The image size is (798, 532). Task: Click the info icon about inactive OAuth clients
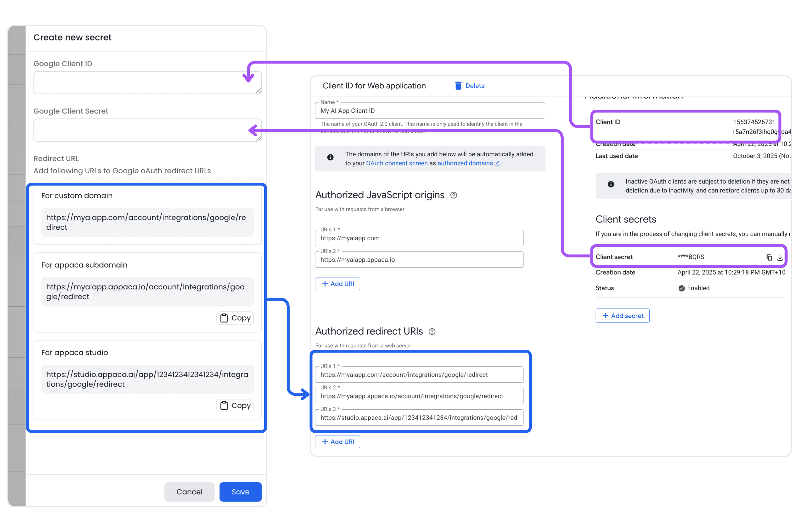point(610,184)
